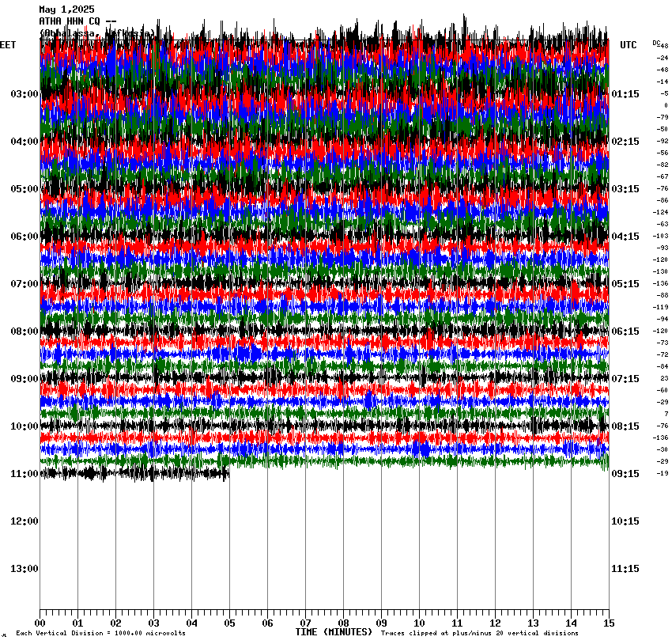672x644 pixels.
Task: Select the EET hour label '10:00'
Action: click(x=25, y=426)
